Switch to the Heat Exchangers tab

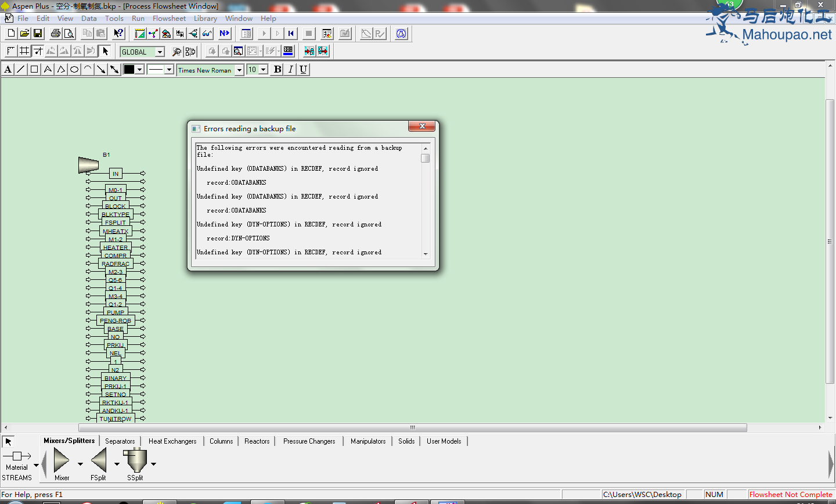coord(172,441)
